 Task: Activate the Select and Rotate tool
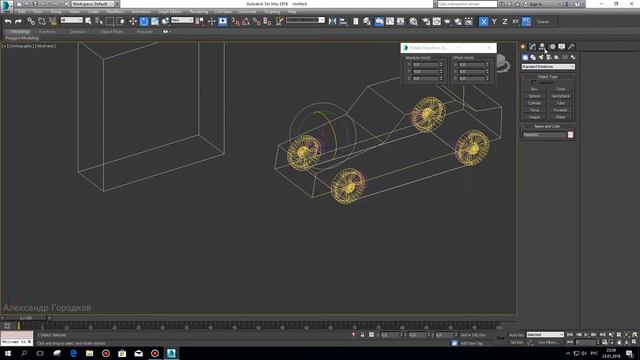point(144,21)
